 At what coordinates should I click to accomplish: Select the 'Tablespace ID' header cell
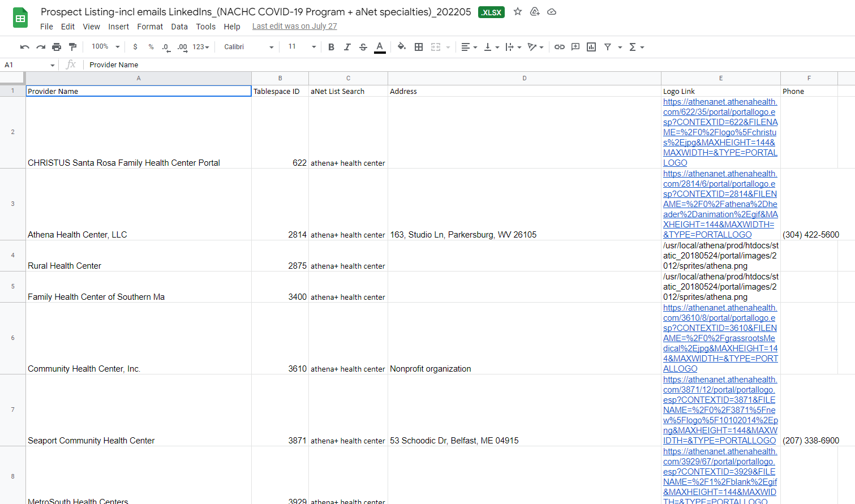(x=280, y=91)
